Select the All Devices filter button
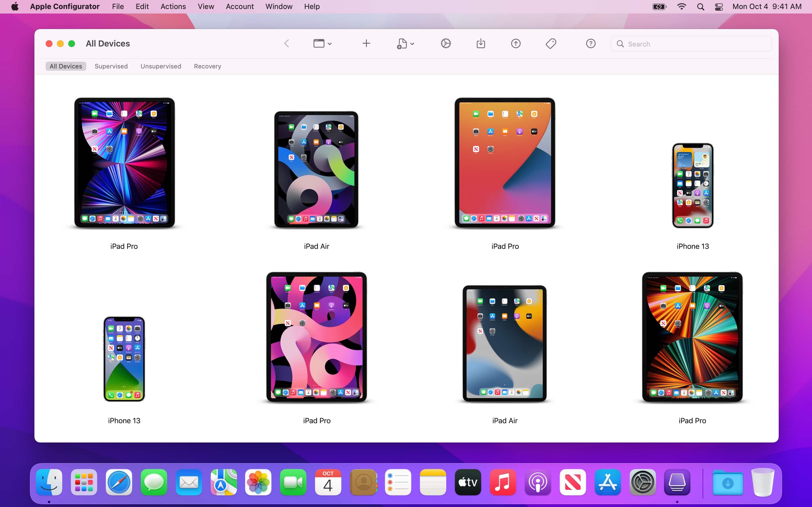 pos(66,66)
